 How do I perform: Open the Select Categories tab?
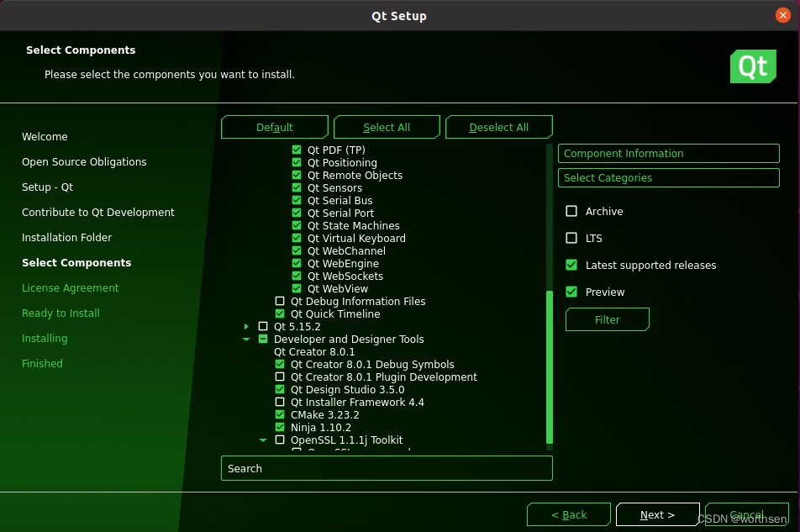point(669,178)
